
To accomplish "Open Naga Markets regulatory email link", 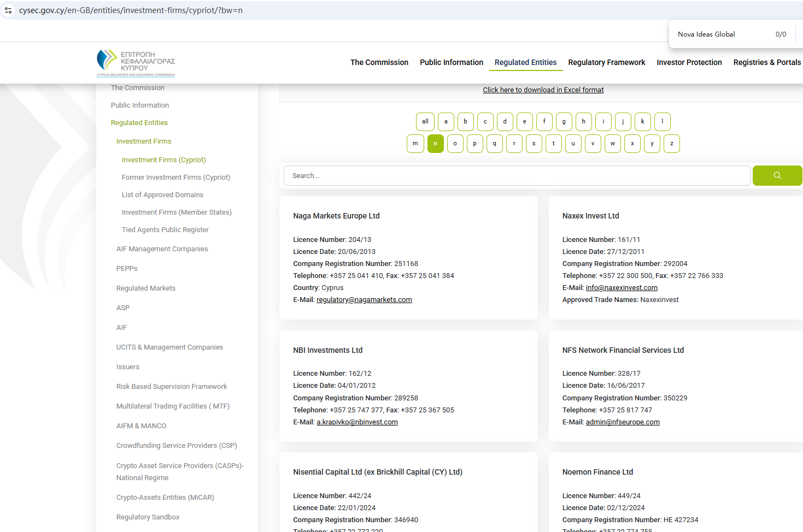I will pyautogui.click(x=364, y=300).
